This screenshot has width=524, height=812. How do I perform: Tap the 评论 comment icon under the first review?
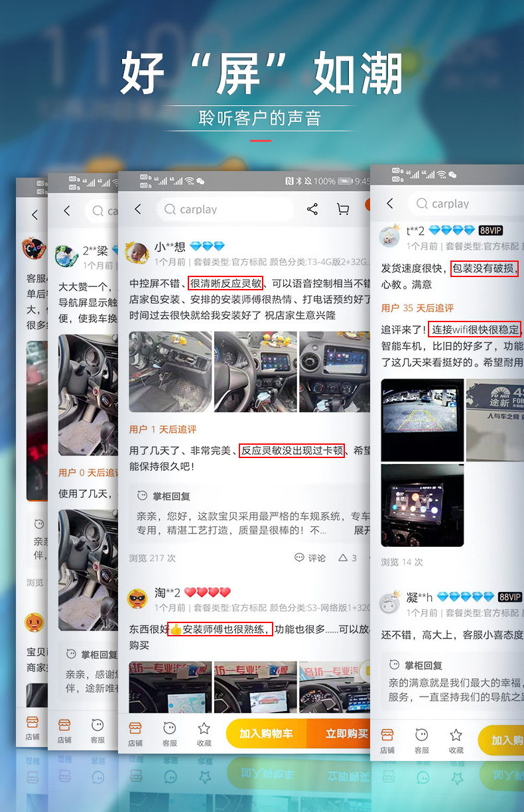coord(310,558)
